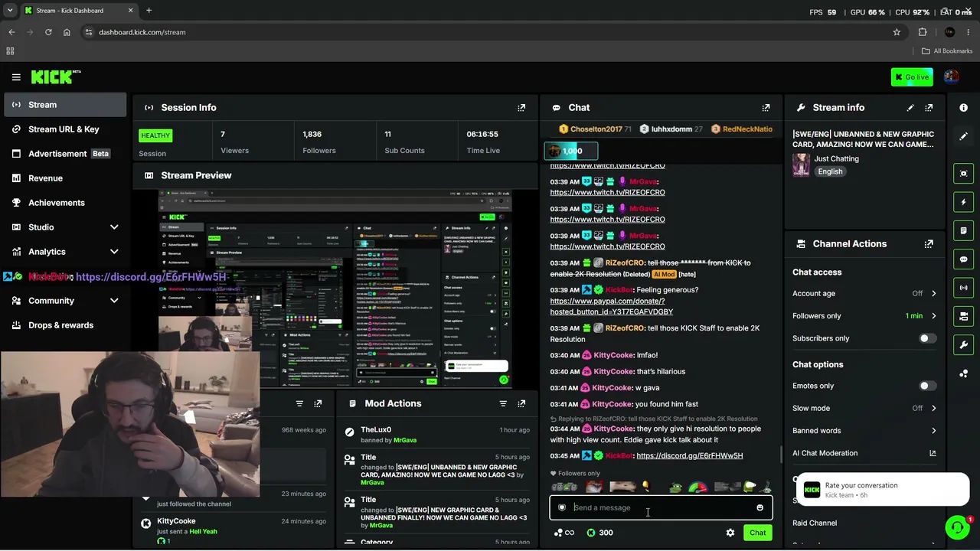Open the emoji picker in chat input
Viewport: 980px width, 551px height.
(759, 507)
